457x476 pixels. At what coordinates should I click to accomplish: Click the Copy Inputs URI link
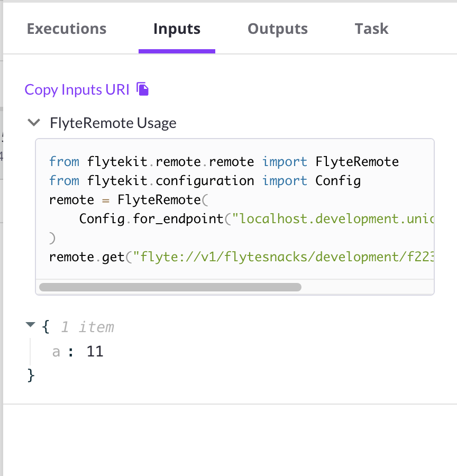click(x=77, y=89)
